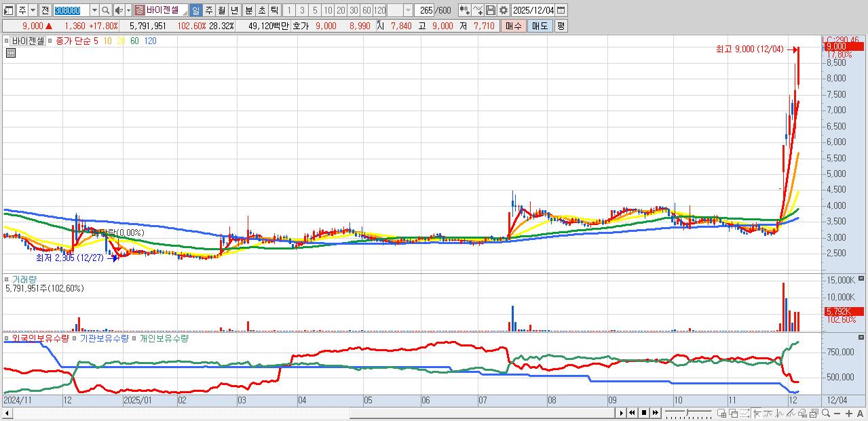Toggle the 주 (weekly) period button
Screen dimensions: 868x421
pos(208,10)
